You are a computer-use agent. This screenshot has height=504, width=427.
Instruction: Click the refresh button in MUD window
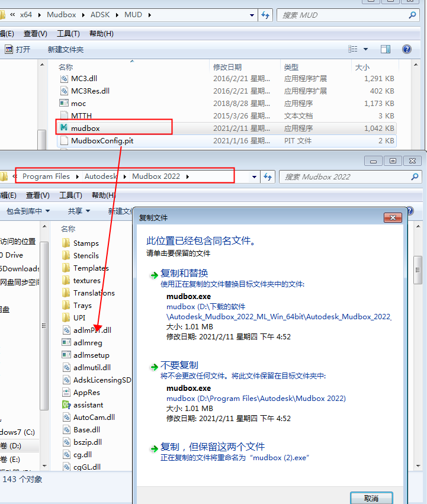coord(265,15)
